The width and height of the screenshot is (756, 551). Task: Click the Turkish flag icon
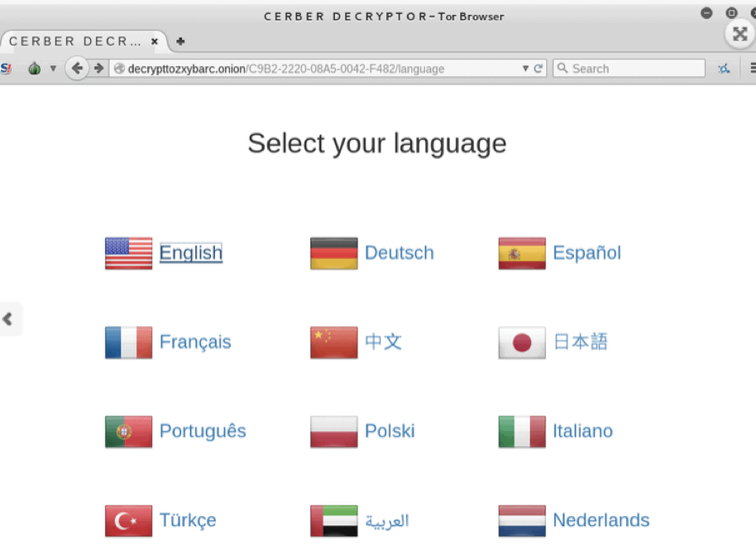[x=128, y=520]
